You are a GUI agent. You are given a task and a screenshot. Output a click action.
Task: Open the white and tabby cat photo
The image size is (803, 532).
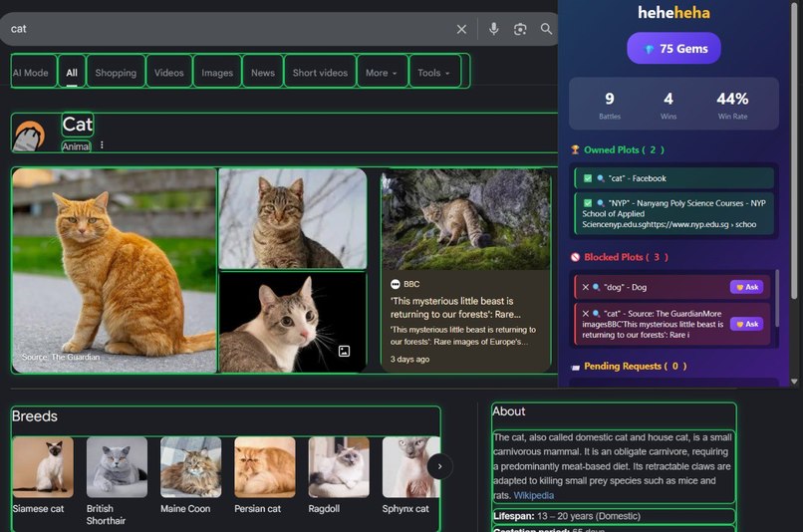point(293,323)
